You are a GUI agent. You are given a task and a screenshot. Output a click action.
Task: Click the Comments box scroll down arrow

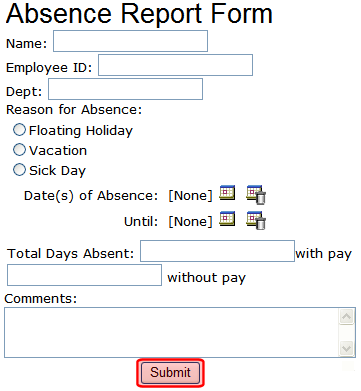[347, 349]
